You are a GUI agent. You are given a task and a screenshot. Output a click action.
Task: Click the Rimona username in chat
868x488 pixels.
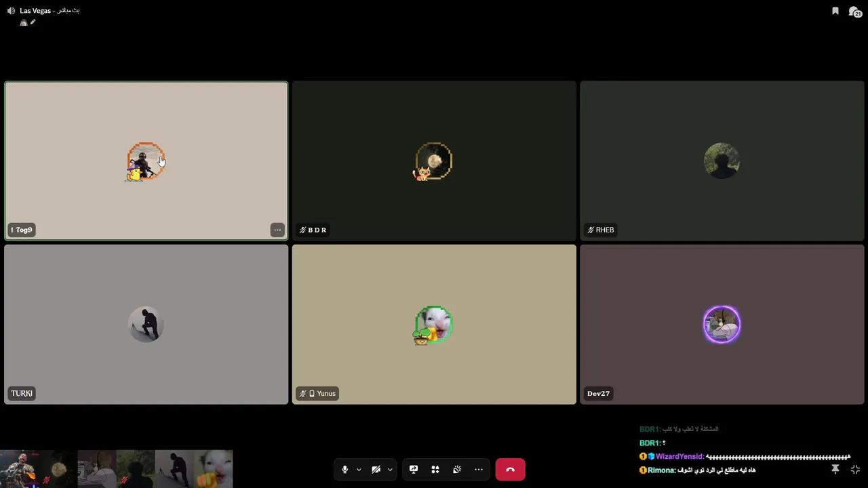pyautogui.click(x=661, y=470)
